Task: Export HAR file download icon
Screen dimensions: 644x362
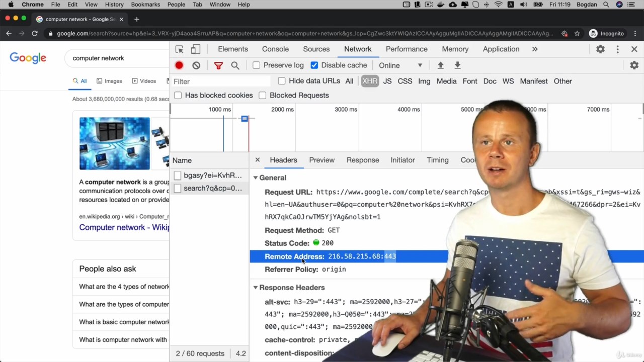Action: [457, 65]
